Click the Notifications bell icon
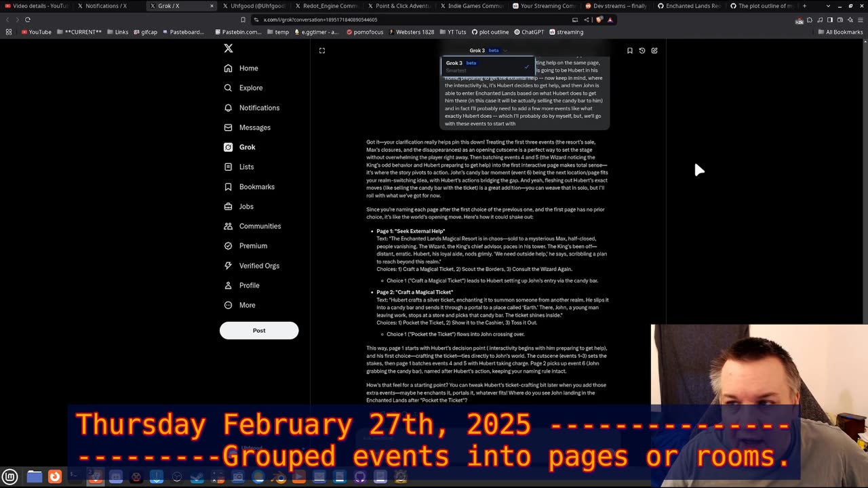Image resolution: width=868 pixels, height=488 pixels. point(228,108)
